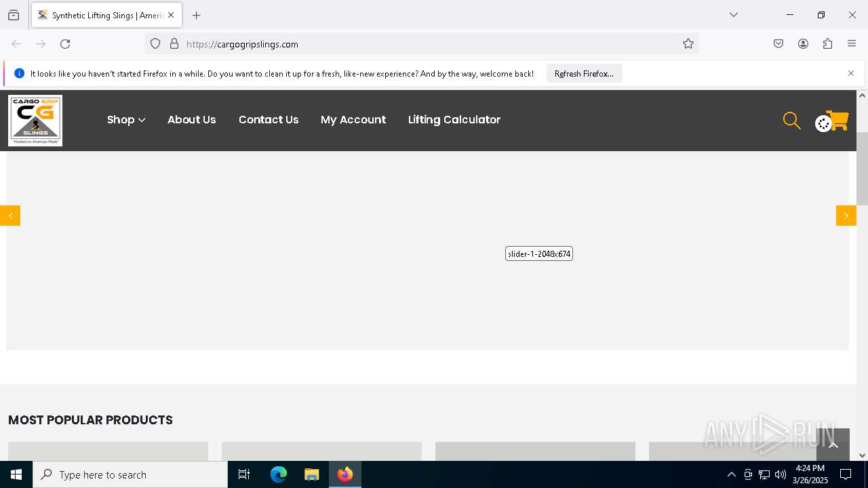Open the Contact Us page
The width and height of the screenshot is (868, 488).
point(269,119)
